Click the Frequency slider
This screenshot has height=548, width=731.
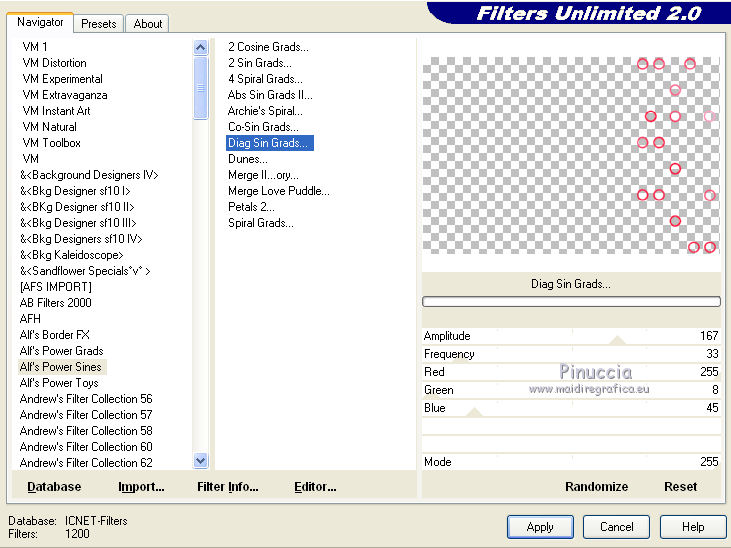[571, 354]
